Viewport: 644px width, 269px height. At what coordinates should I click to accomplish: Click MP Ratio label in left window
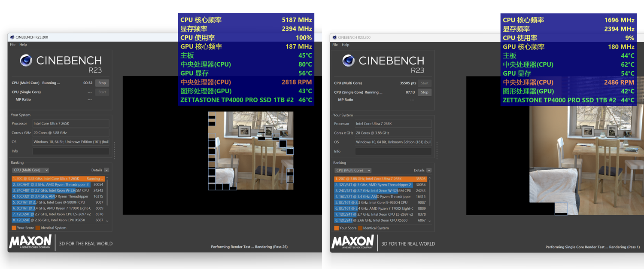pyautogui.click(x=23, y=100)
